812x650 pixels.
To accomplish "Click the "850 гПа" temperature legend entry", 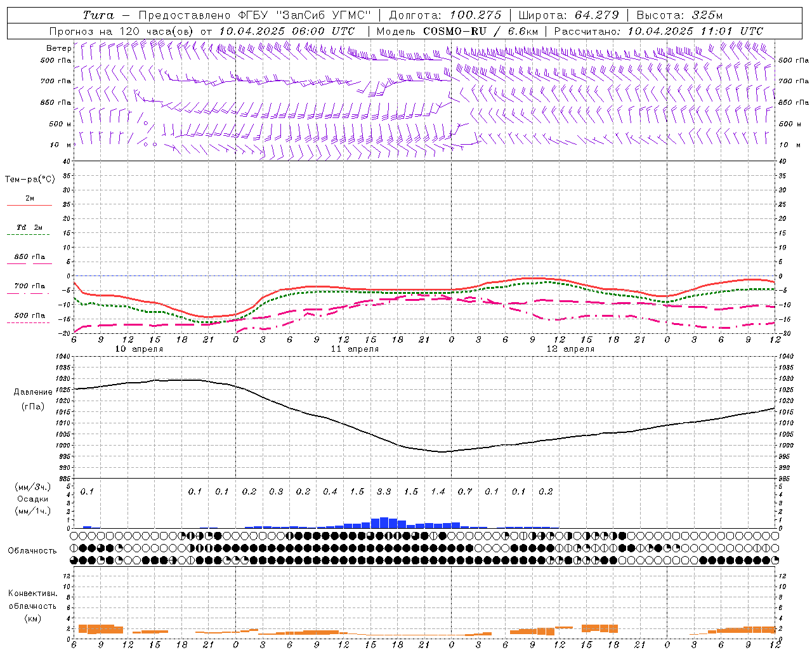I will tap(30, 257).
